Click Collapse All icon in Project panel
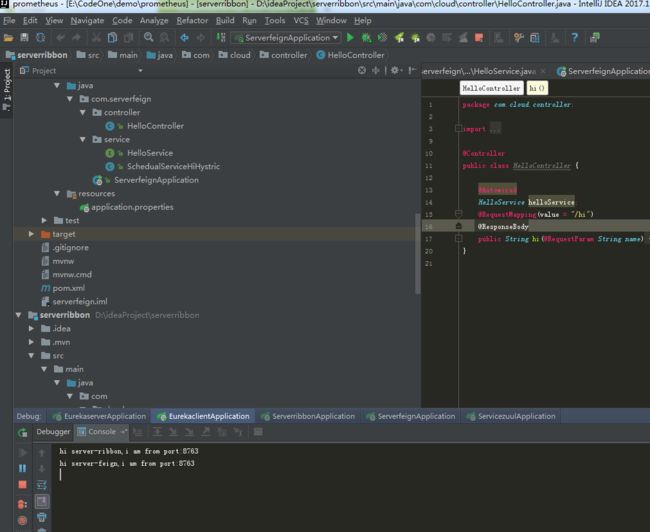The height and width of the screenshot is (532, 650). click(x=376, y=70)
